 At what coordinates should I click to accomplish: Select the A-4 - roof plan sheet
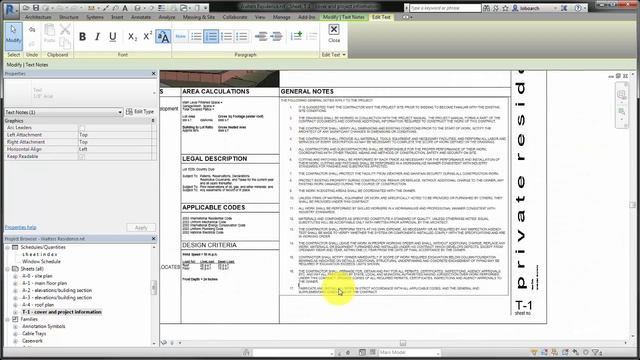[38, 305]
